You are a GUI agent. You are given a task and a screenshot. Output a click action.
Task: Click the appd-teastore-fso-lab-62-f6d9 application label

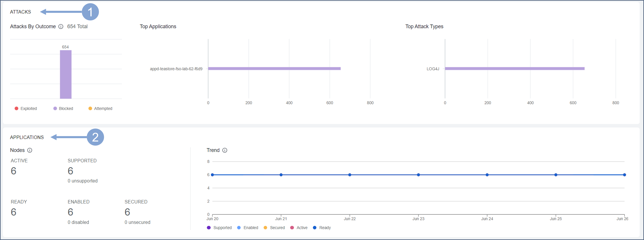coord(176,69)
